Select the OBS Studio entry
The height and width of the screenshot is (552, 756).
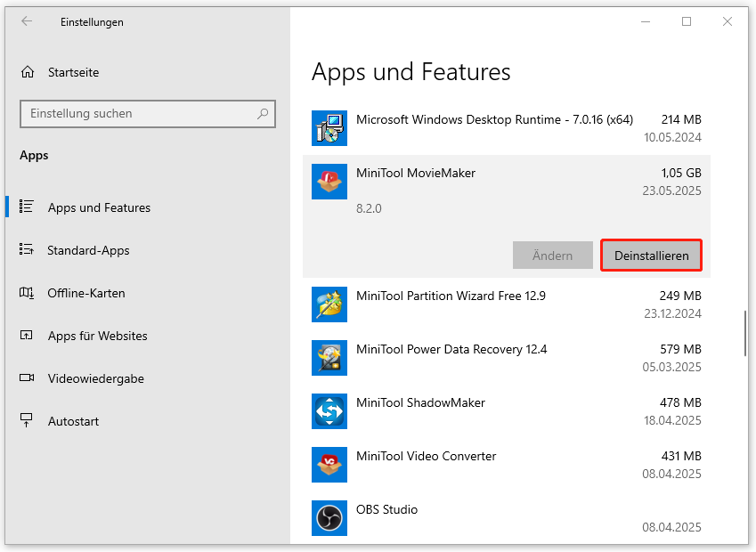click(x=507, y=518)
